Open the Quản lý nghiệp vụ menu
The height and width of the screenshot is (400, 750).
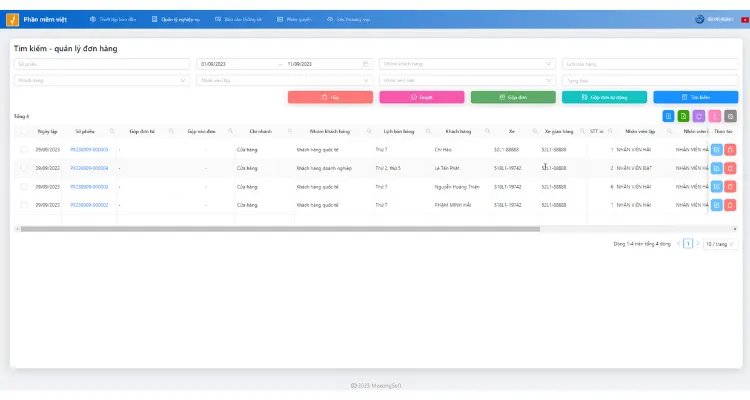pyautogui.click(x=176, y=20)
